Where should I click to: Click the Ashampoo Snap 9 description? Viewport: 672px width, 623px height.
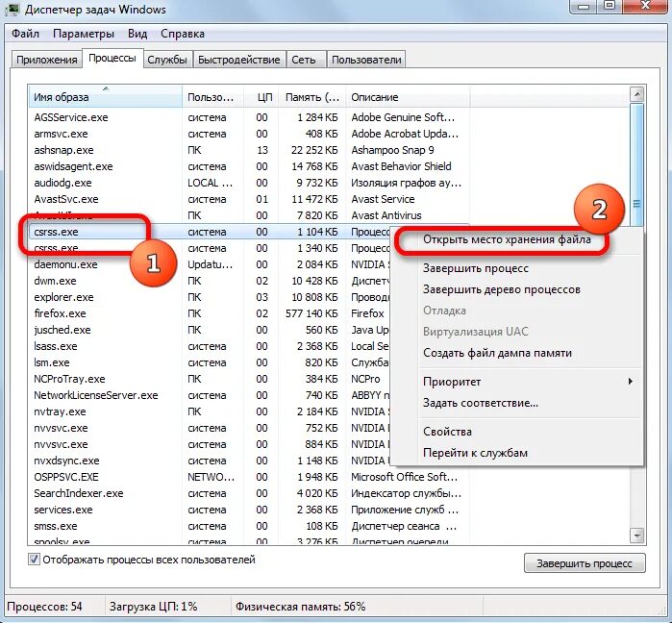tap(392, 150)
